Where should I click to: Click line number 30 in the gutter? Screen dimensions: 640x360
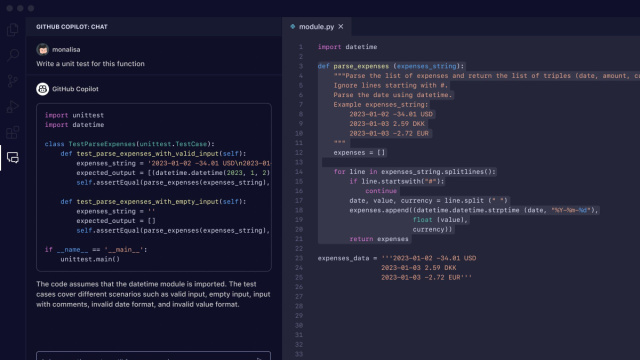click(299, 325)
